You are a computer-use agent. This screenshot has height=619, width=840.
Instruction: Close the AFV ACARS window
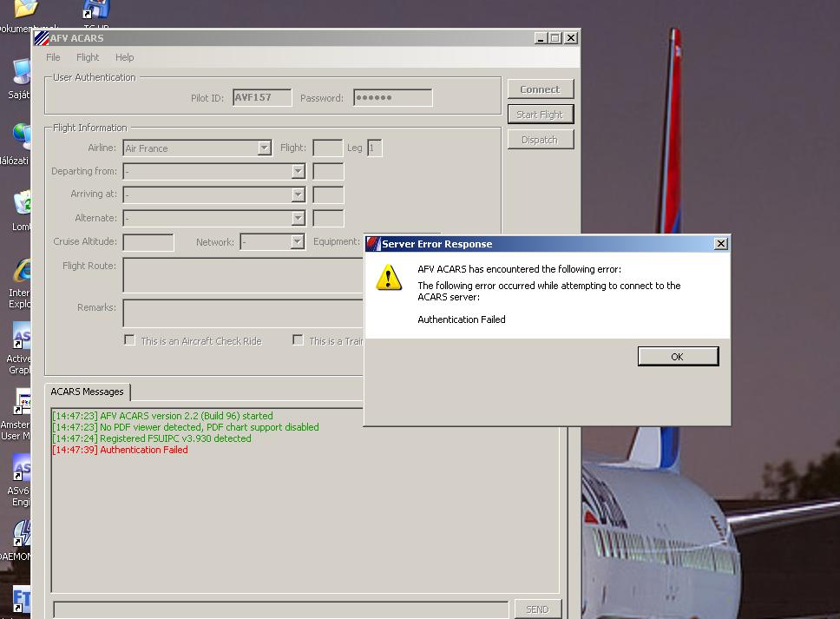click(x=571, y=38)
